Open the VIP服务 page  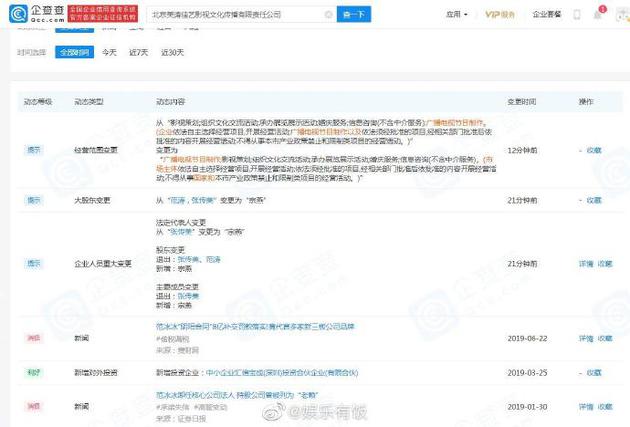pyautogui.click(x=499, y=14)
